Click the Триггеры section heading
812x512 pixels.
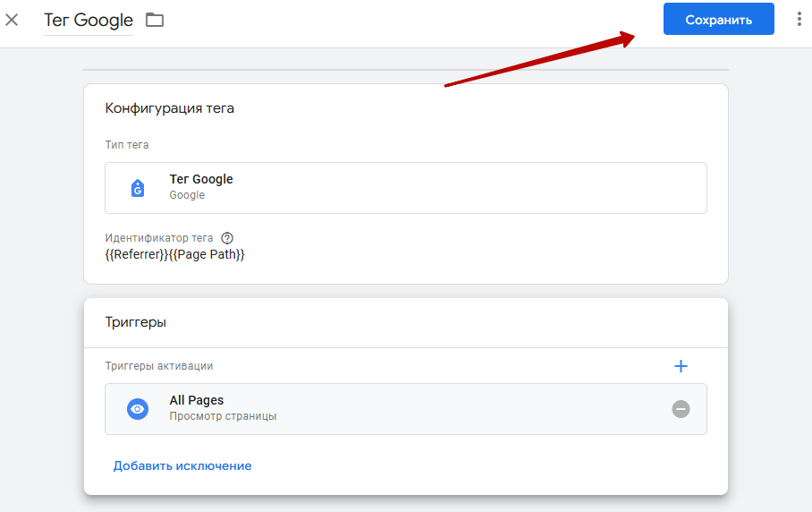136,322
